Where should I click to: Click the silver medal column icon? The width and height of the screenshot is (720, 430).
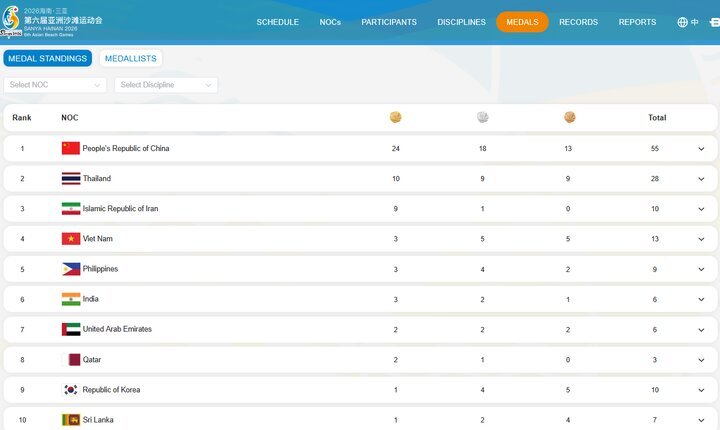pyautogui.click(x=482, y=118)
